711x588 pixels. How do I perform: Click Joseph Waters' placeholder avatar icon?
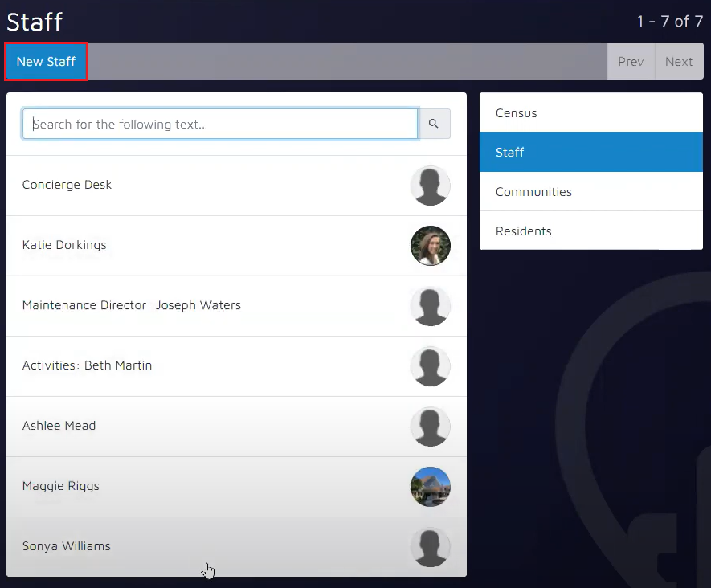coord(430,306)
